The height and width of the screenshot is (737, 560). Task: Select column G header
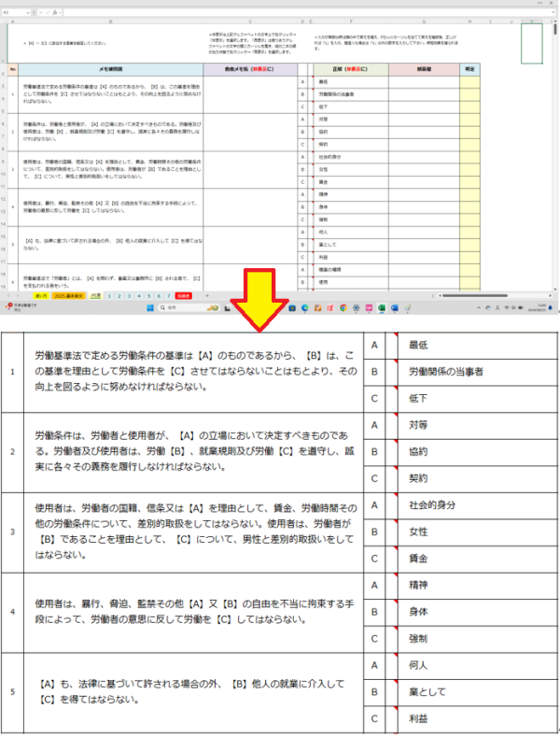coord(424,21)
